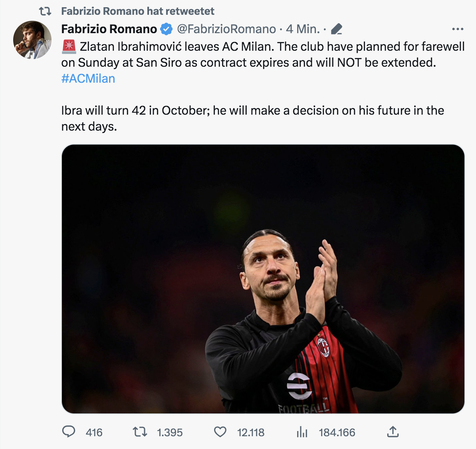Open the attached Ibrahimović photo

coord(263,279)
